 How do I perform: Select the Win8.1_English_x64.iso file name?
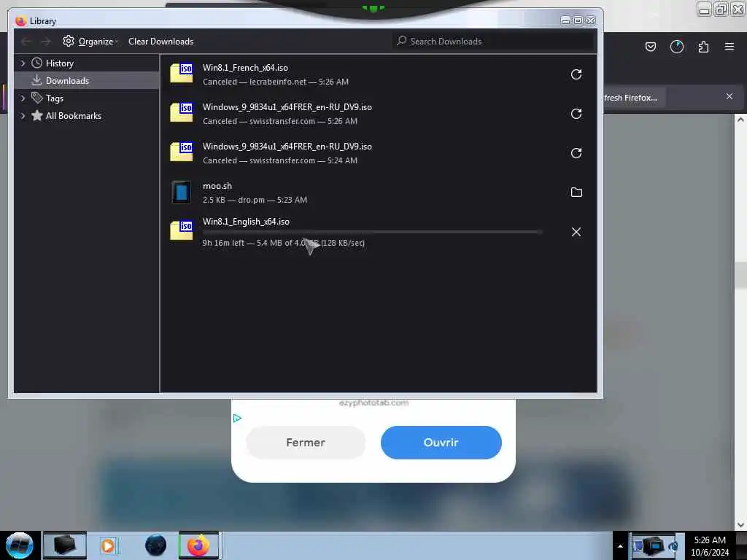(x=246, y=222)
